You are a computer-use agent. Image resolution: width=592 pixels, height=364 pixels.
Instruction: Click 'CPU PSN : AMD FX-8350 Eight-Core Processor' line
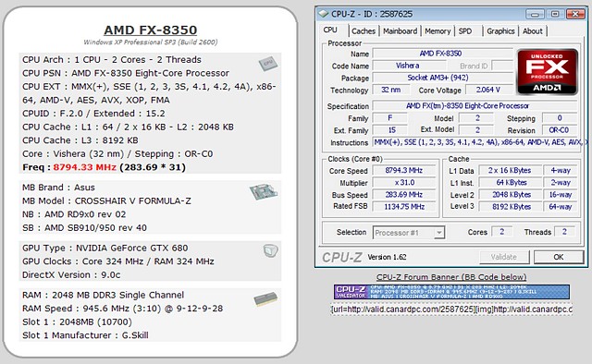coord(126,73)
